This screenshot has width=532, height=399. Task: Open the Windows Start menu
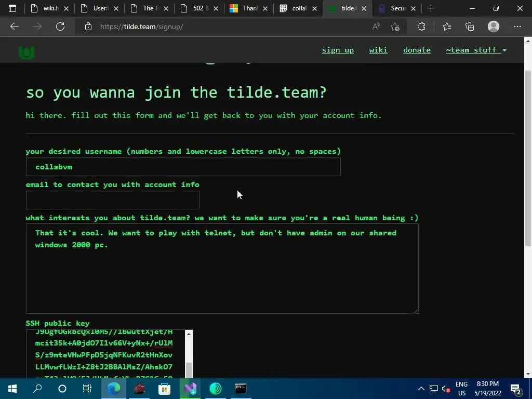(x=12, y=389)
